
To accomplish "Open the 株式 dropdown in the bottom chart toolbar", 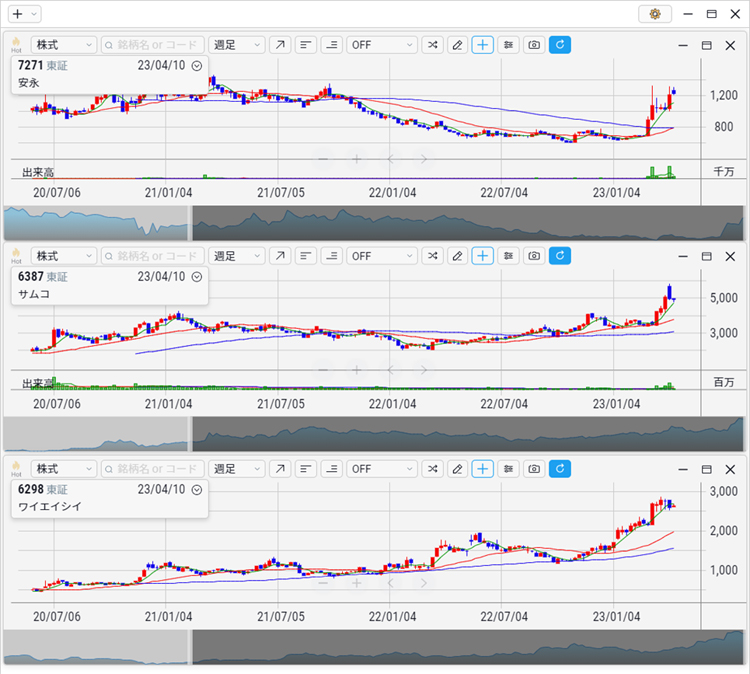I will pos(64,469).
